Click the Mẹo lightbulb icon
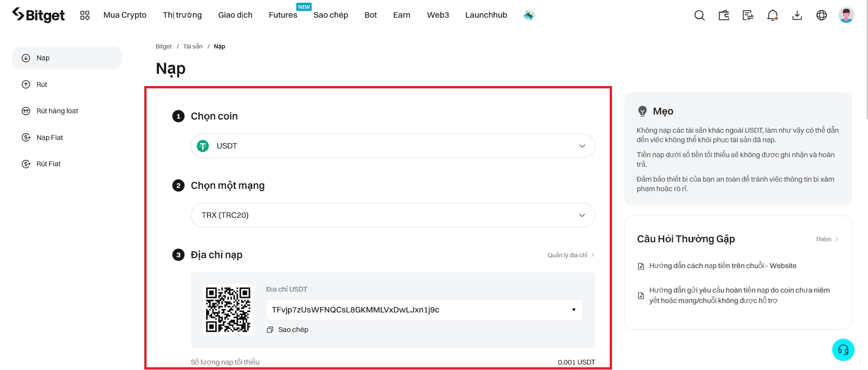The image size is (868, 370). [x=642, y=111]
